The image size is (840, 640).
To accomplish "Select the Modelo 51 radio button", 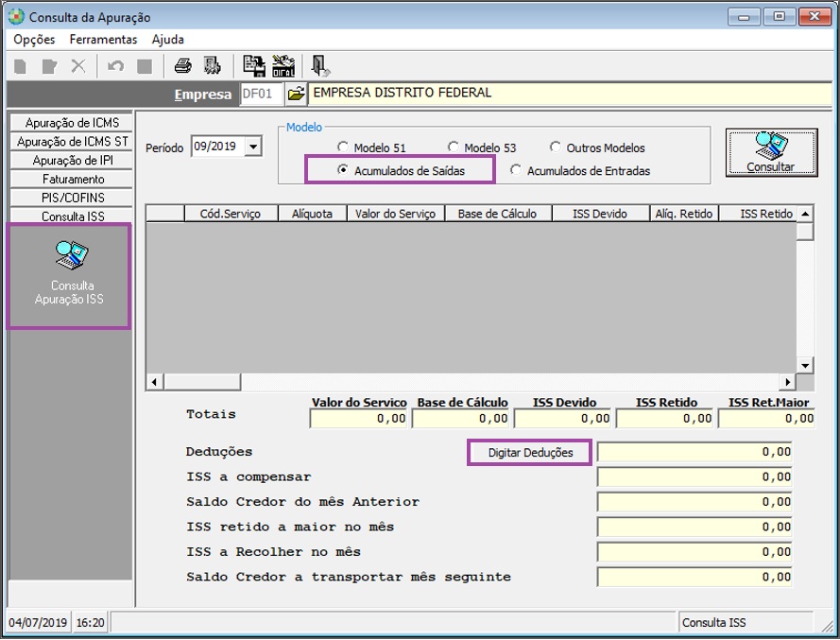I will click(x=342, y=148).
